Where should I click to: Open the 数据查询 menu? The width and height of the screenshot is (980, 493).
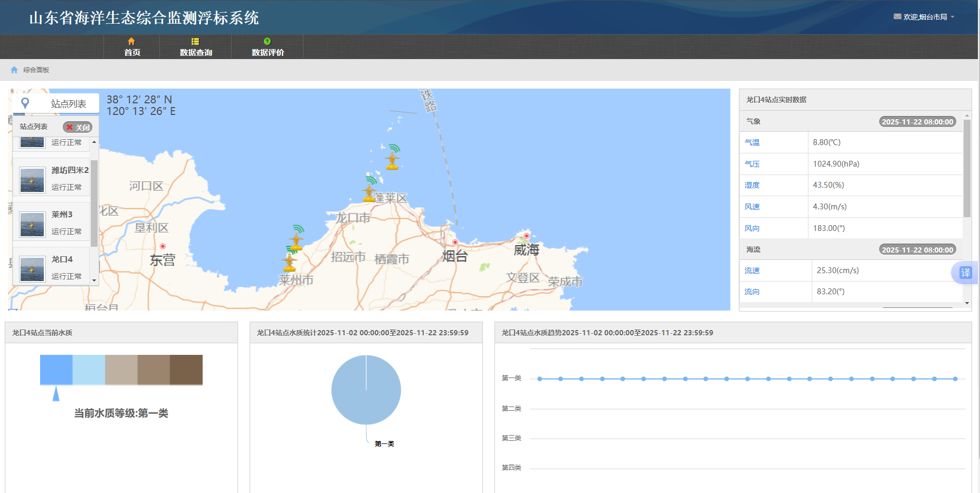(x=196, y=47)
